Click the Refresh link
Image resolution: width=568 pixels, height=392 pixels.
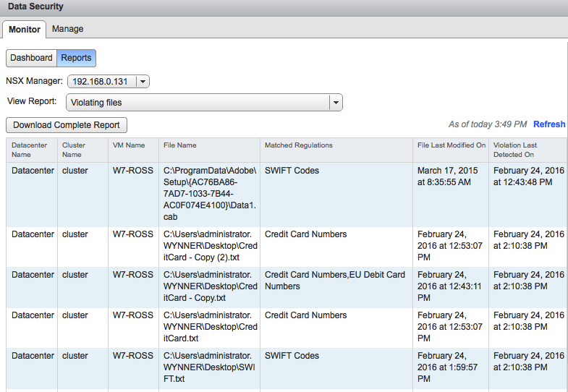549,124
